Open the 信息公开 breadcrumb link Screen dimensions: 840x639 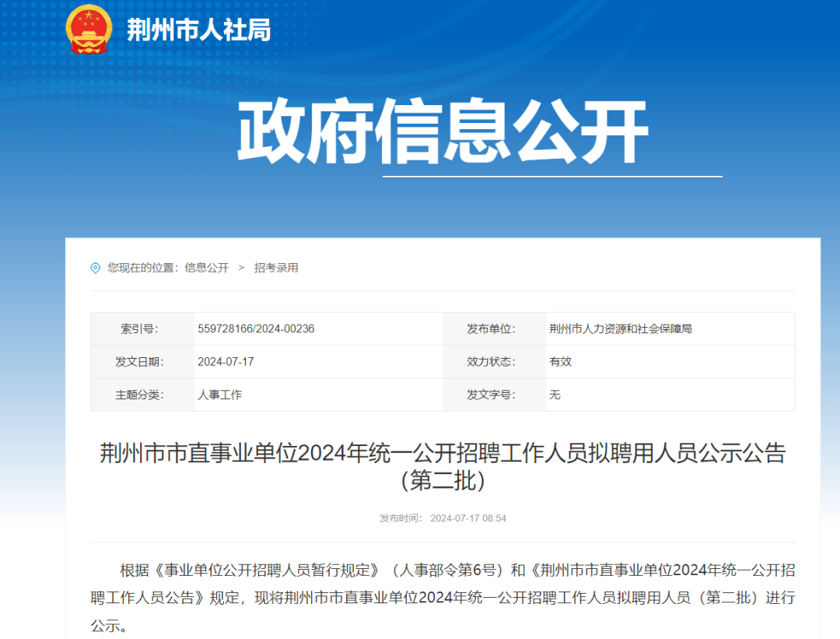[x=207, y=268]
